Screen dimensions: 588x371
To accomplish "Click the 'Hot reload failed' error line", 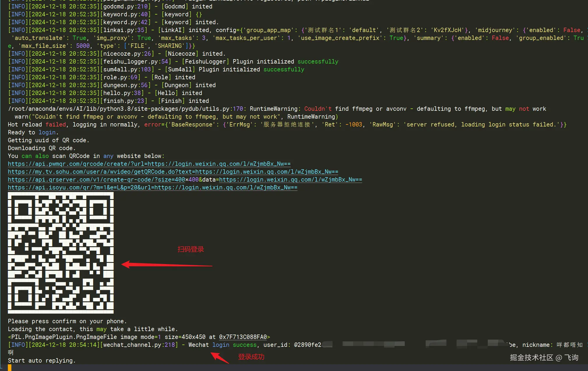I will (37, 124).
